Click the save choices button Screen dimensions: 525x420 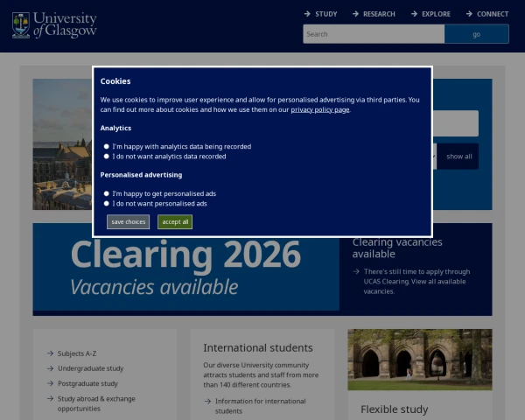click(x=129, y=221)
